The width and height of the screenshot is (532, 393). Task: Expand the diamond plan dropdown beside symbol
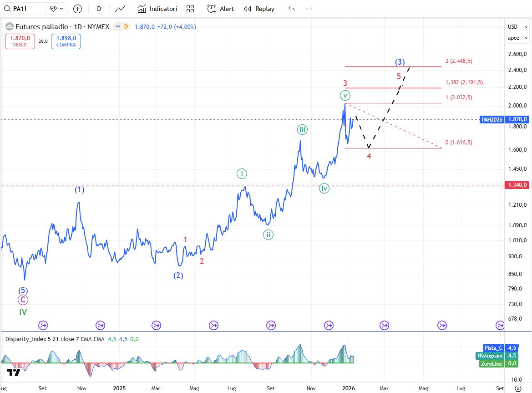(x=57, y=9)
